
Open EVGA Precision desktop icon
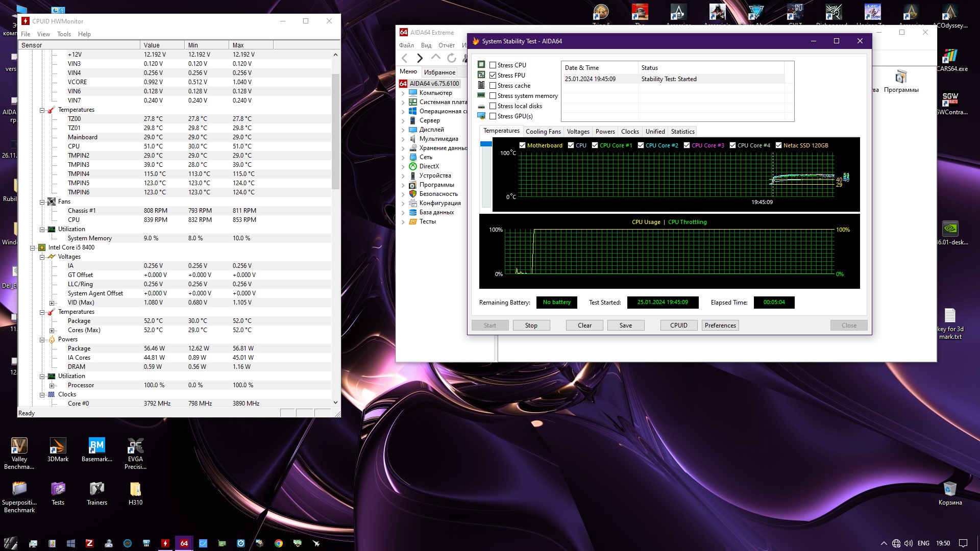tap(135, 446)
